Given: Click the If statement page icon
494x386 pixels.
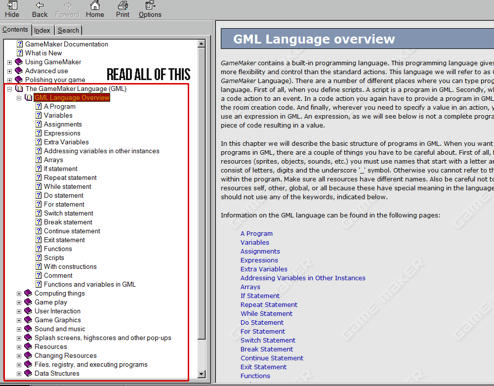Looking at the screenshot, I should 39,169.
